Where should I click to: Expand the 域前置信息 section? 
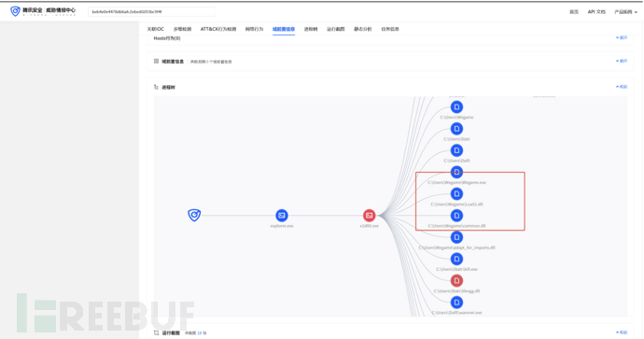click(622, 61)
